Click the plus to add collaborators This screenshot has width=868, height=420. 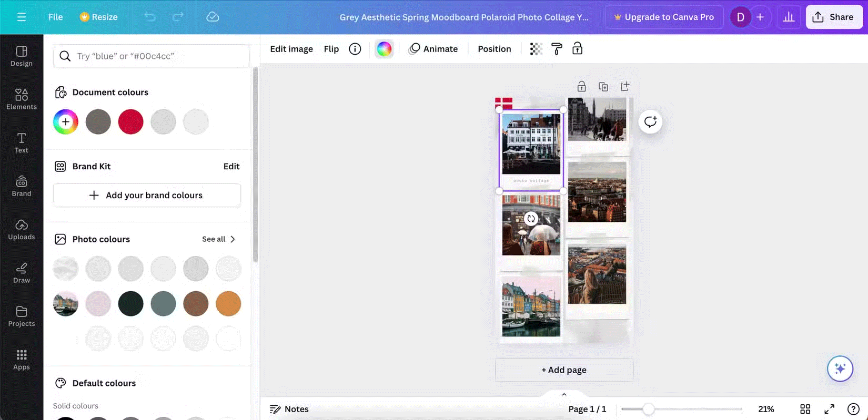coord(760,17)
